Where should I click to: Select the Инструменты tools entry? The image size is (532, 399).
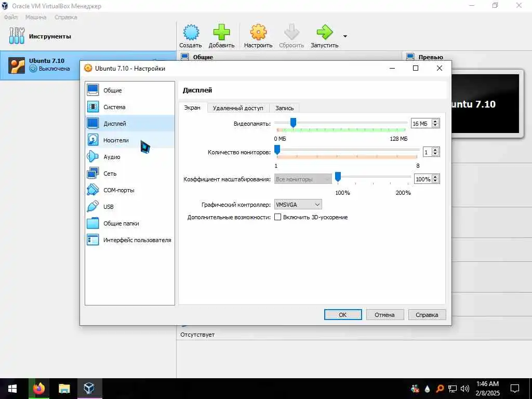pyautogui.click(x=88, y=36)
